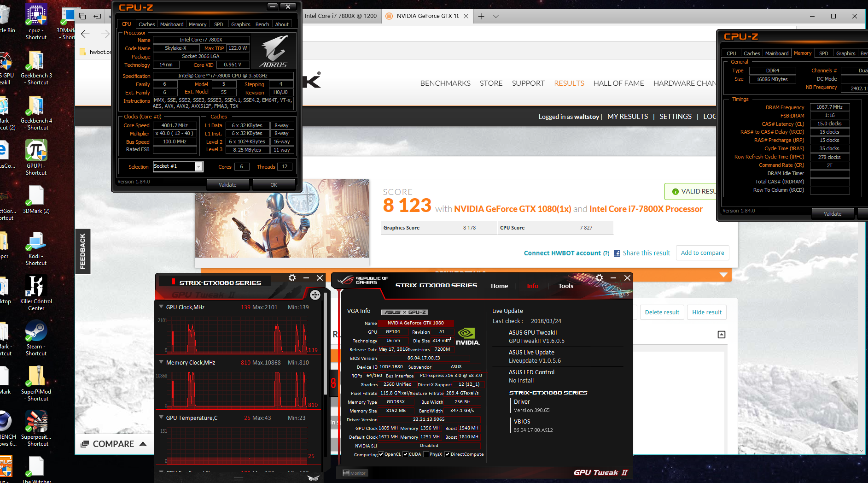The image size is (868, 483).
Task: Open GPU monitor settings gear icon
Action: click(292, 278)
